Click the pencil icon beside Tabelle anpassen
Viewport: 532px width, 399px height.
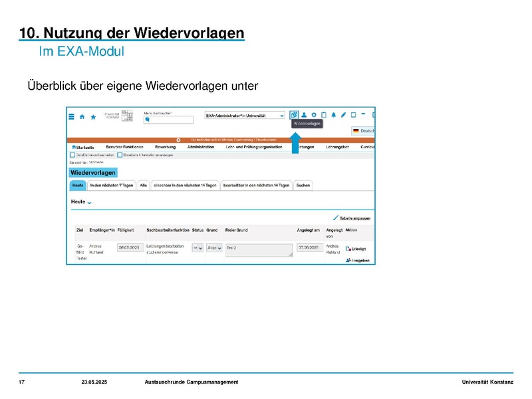pos(336,218)
